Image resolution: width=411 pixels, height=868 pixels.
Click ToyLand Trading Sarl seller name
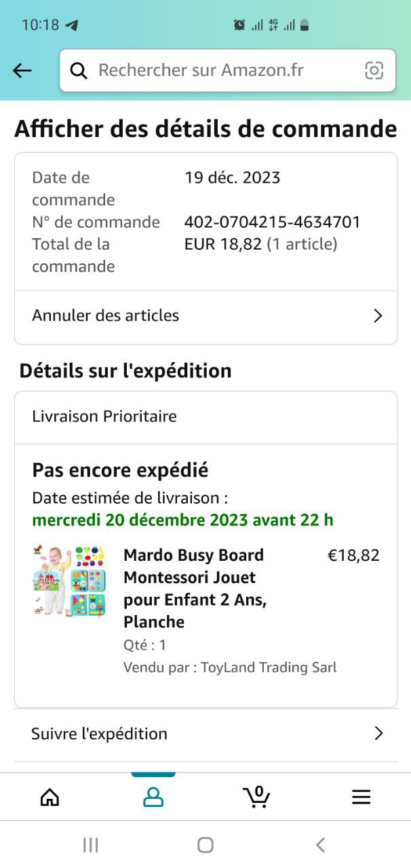[x=269, y=667]
